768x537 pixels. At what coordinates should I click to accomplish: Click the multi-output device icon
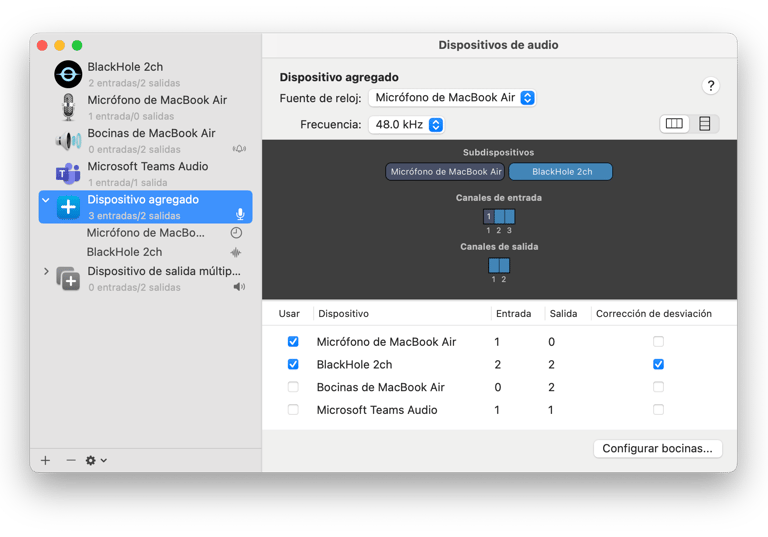[68, 279]
